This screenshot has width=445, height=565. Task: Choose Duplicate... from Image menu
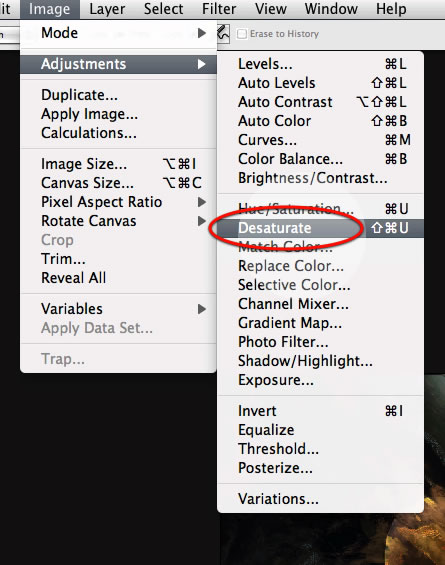tap(118, 95)
